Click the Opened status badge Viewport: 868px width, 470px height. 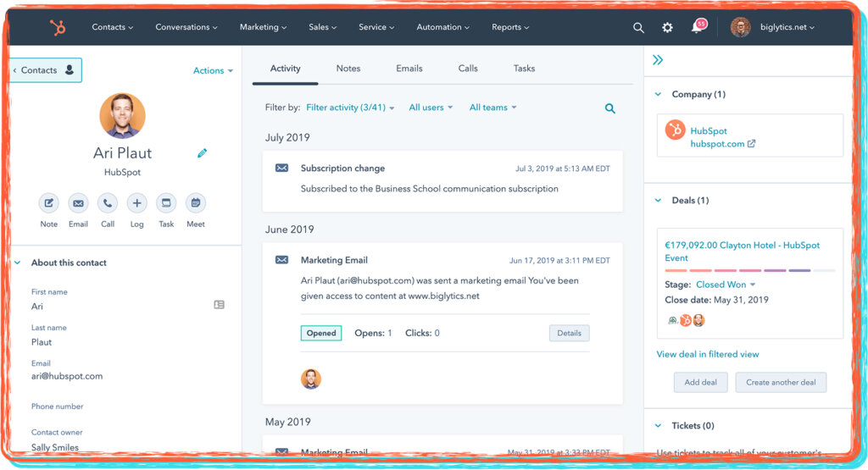321,333
